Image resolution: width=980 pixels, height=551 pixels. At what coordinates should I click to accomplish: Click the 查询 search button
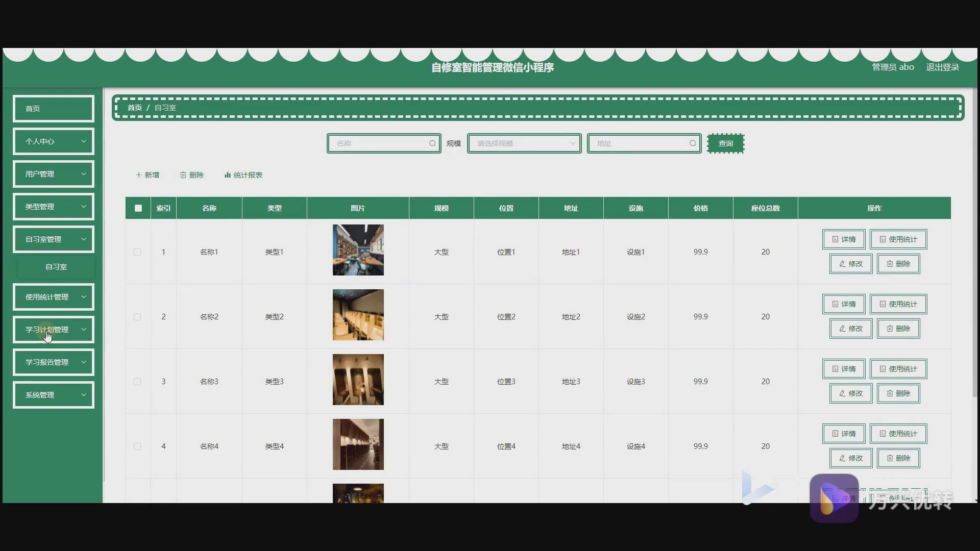coord(725,143)
